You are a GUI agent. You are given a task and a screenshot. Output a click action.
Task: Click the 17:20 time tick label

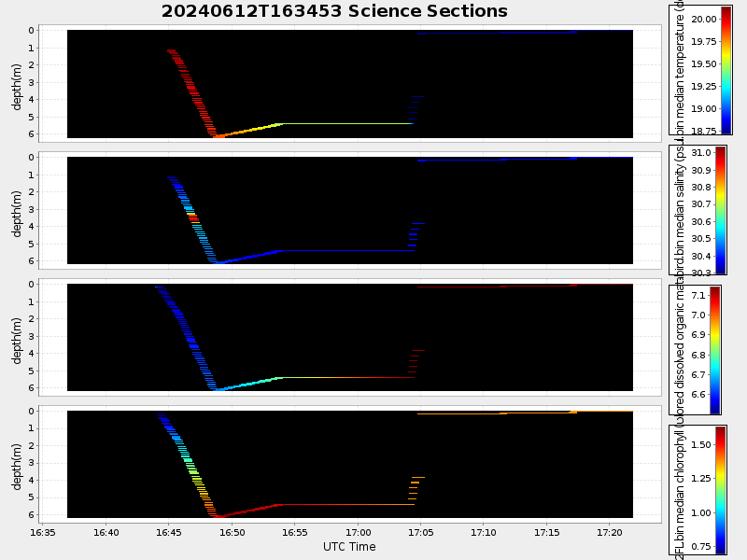click(610, 532)
